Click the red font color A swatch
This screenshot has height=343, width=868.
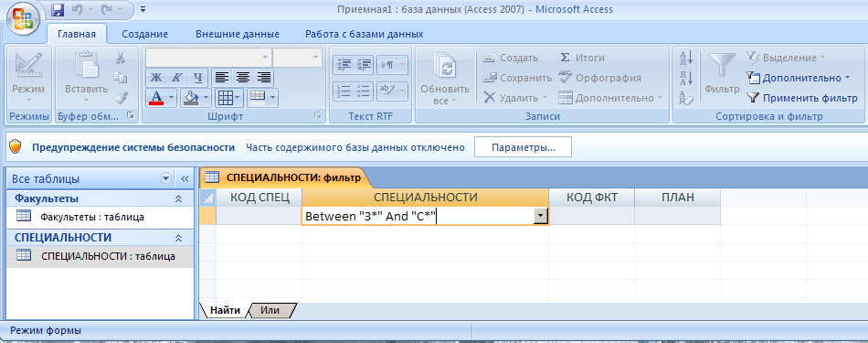pyautogui.click(x=156, y=98)
